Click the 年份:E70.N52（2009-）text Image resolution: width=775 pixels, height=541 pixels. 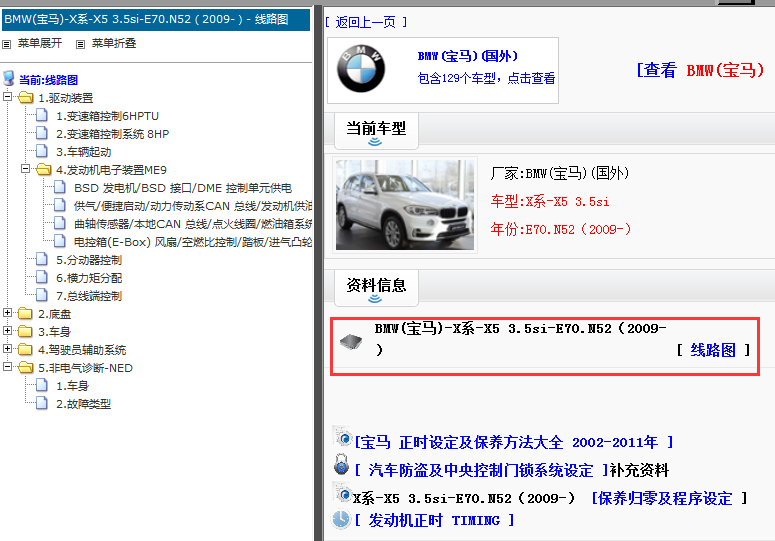point(560,229)
